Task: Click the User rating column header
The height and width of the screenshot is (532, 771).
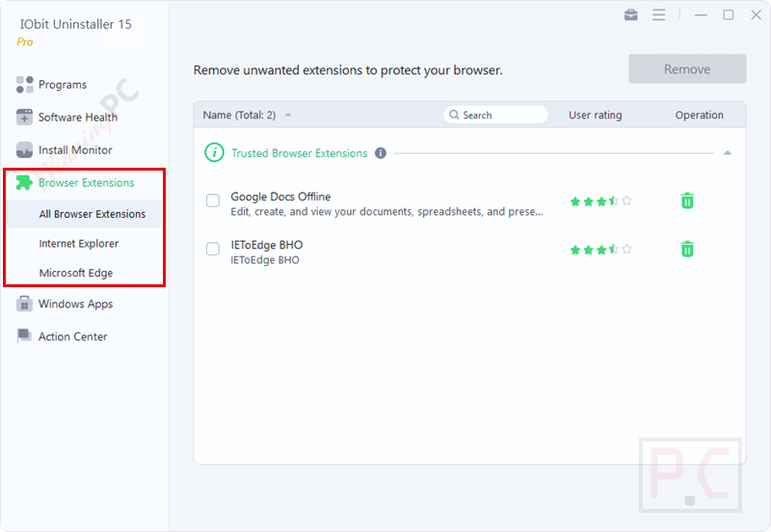Action: click(x=595, y=115)
